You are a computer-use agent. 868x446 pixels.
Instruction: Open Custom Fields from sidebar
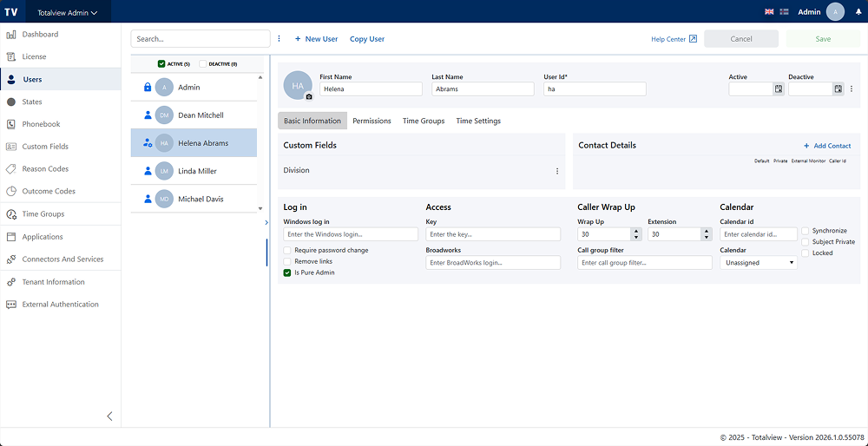point(61,147)
